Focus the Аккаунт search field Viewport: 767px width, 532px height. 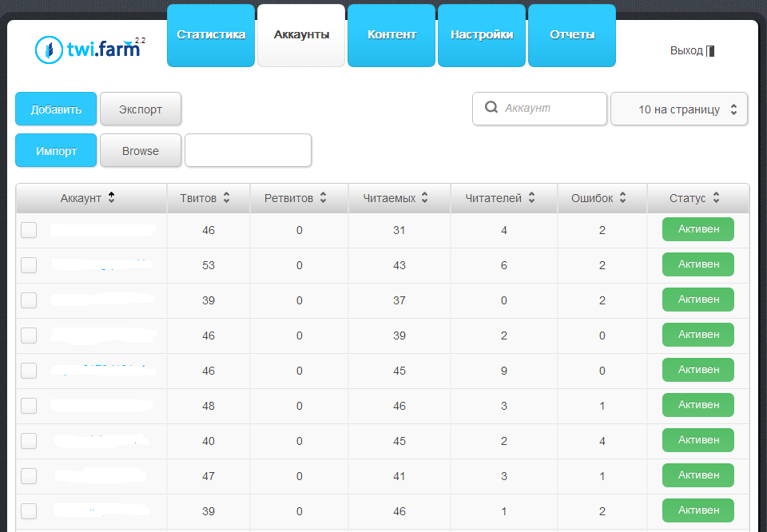pyautogui.click(x=551, y=109)
